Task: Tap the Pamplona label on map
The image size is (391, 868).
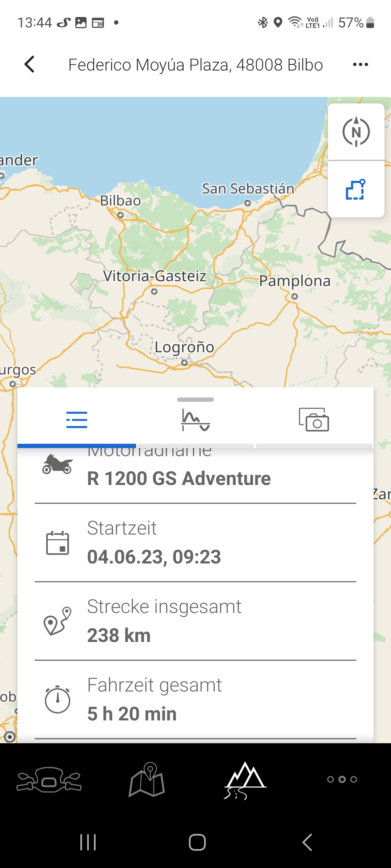Action: pos(295,281)
